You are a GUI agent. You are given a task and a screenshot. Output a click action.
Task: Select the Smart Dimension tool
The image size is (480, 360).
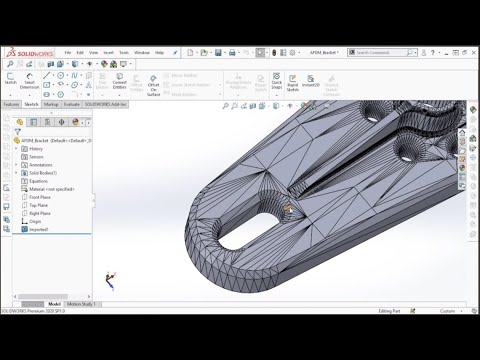[x=29, y=81]
